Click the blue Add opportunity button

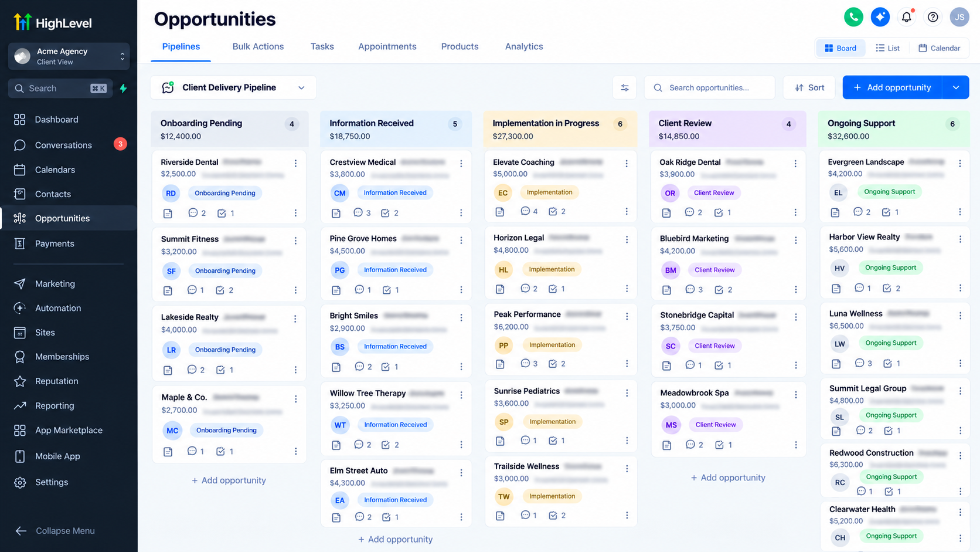(x=892, y=87)
